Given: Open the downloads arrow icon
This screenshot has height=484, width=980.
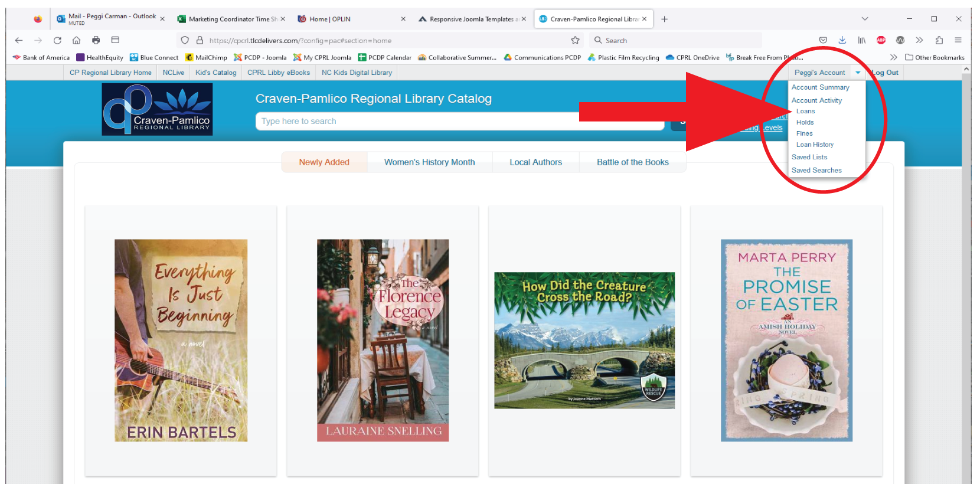Looking at the screenshot, I should 842,40.
